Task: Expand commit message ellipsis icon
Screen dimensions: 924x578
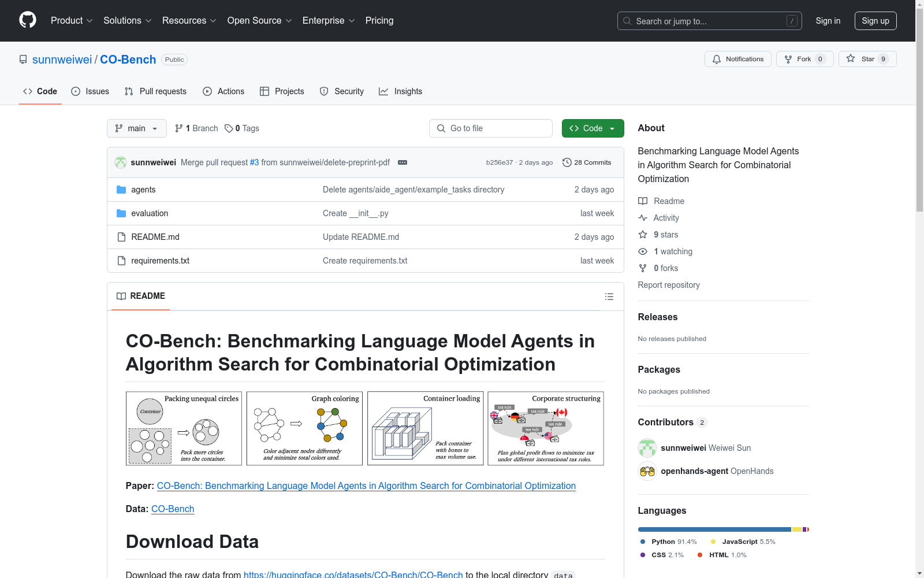Action: click(403, 162)
